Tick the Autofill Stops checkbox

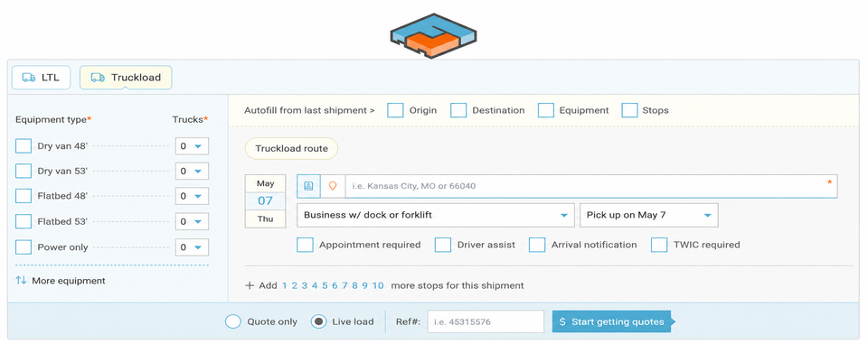[630, 110]
